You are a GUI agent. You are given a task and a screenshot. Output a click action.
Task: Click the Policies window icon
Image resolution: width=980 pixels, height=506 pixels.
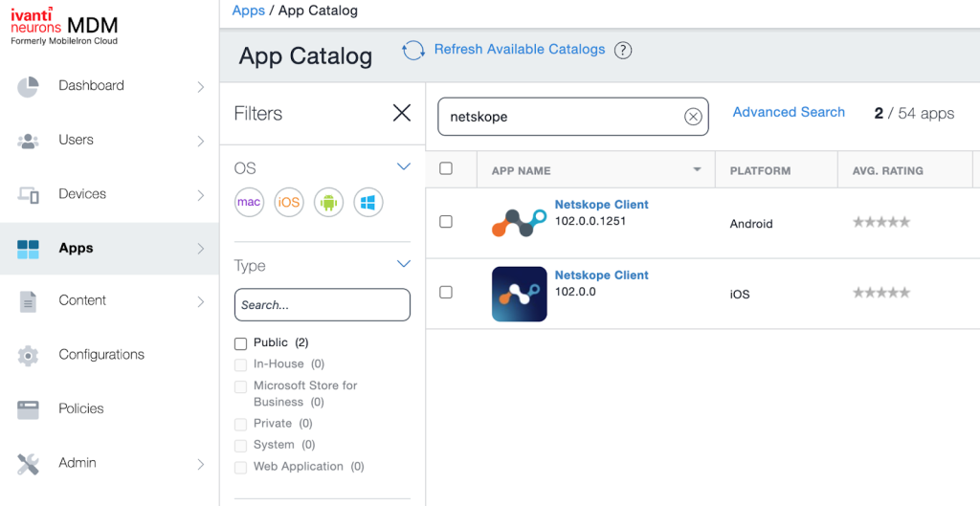(28, 409)
